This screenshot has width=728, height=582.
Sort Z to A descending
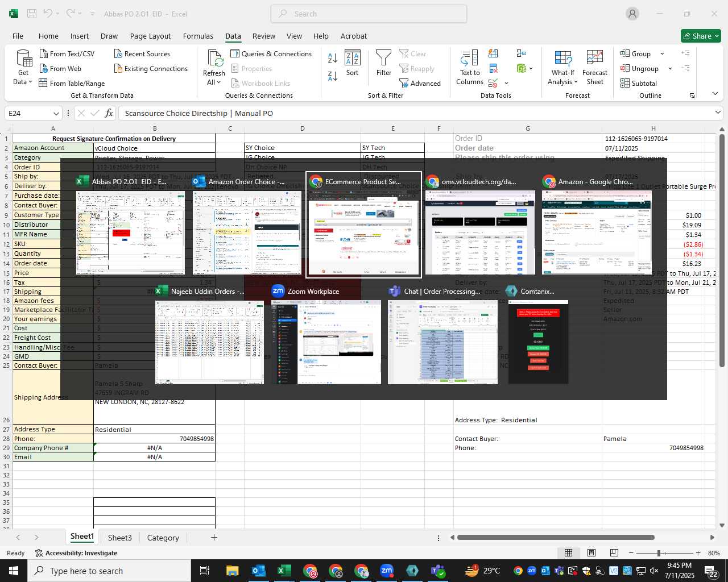point(333,76)
